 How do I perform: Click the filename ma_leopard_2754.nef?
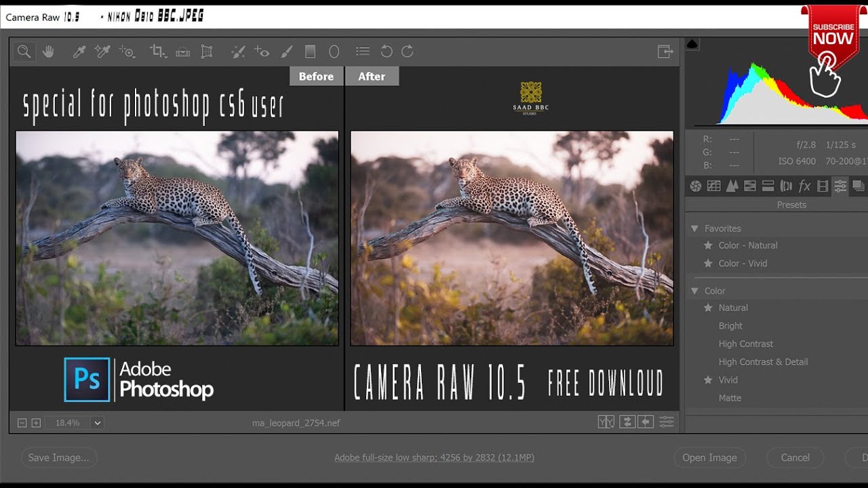click(296, 423)
